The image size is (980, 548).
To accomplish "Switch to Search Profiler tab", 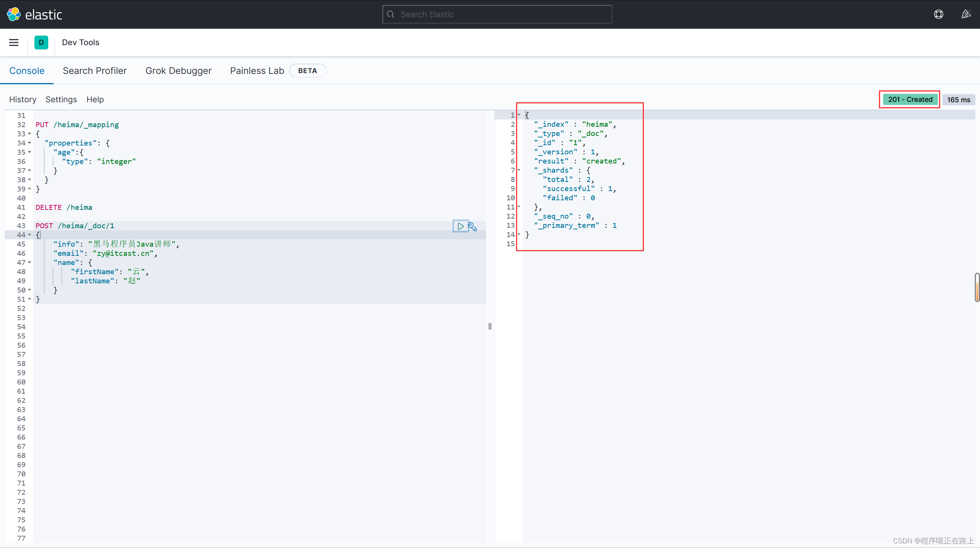I will coord(95,71).
